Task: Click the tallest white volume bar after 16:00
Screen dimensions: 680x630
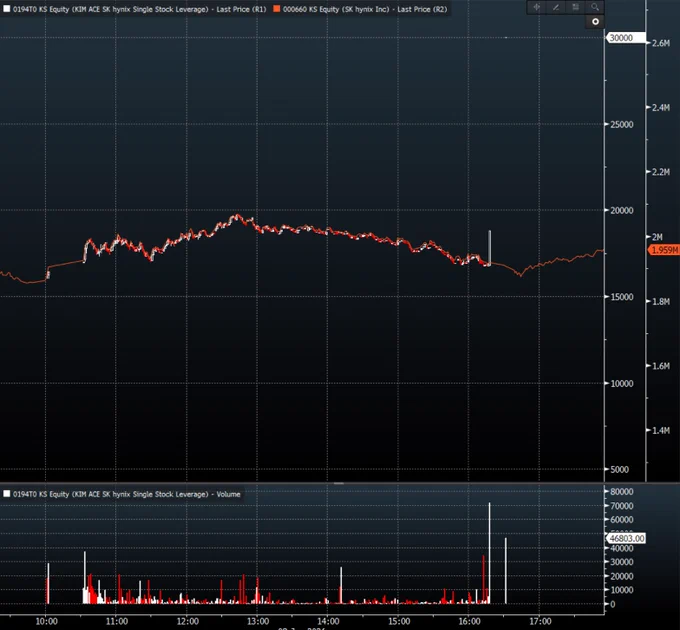Action: [x=490, y=553]
